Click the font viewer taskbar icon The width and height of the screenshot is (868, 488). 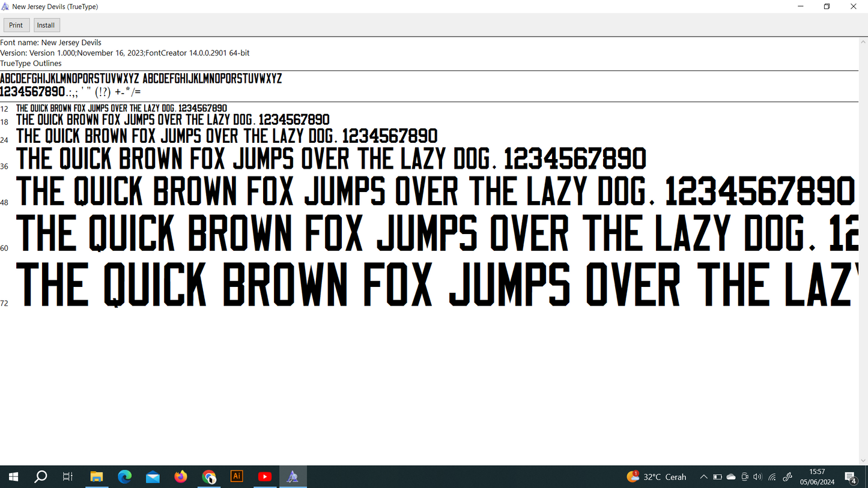point(293,477)
